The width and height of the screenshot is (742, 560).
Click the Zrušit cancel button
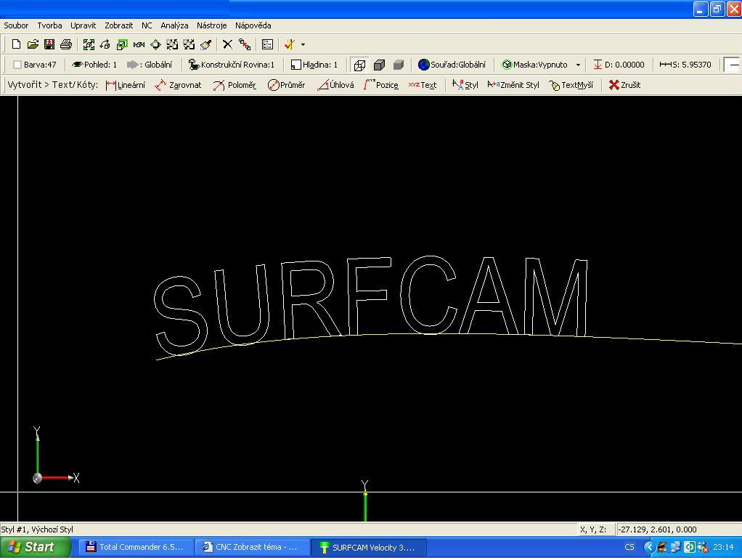(624, 85)
